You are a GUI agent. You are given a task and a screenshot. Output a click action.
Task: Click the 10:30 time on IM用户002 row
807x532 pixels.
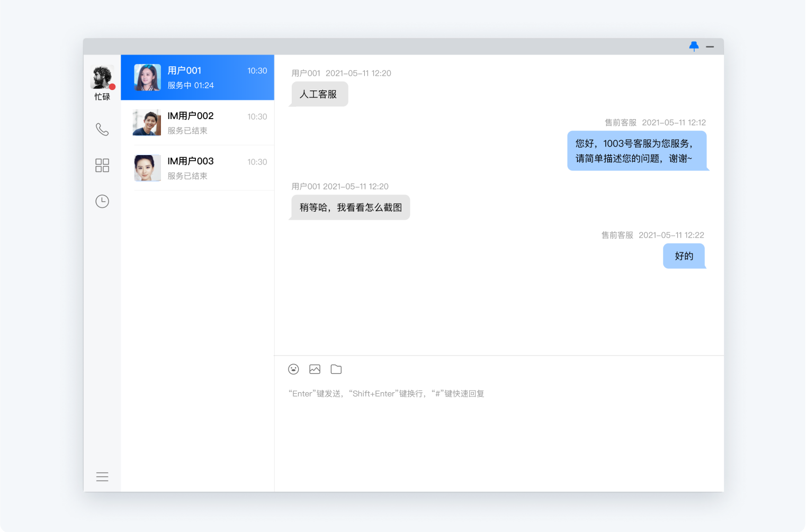click(x=257, y=116)
